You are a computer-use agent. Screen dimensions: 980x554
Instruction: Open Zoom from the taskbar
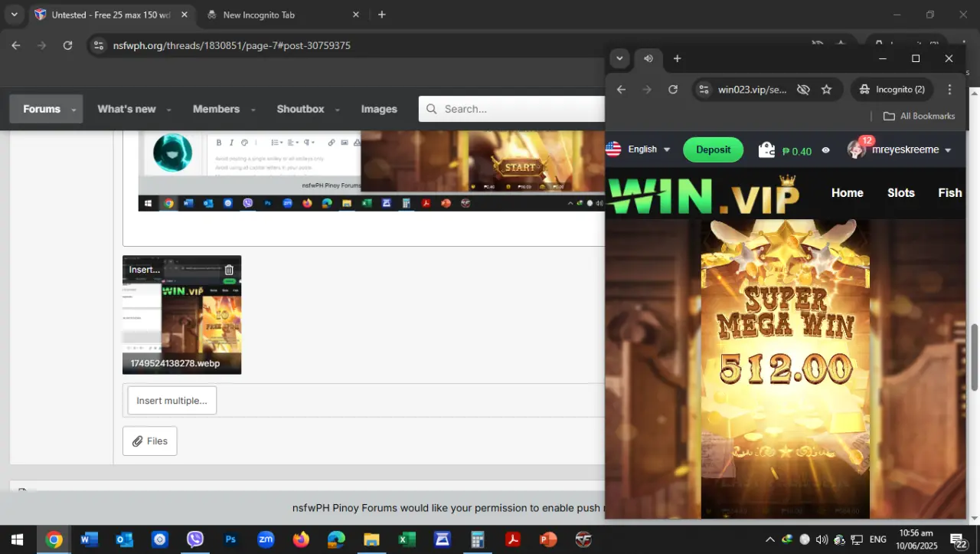[x=266, y=539]
